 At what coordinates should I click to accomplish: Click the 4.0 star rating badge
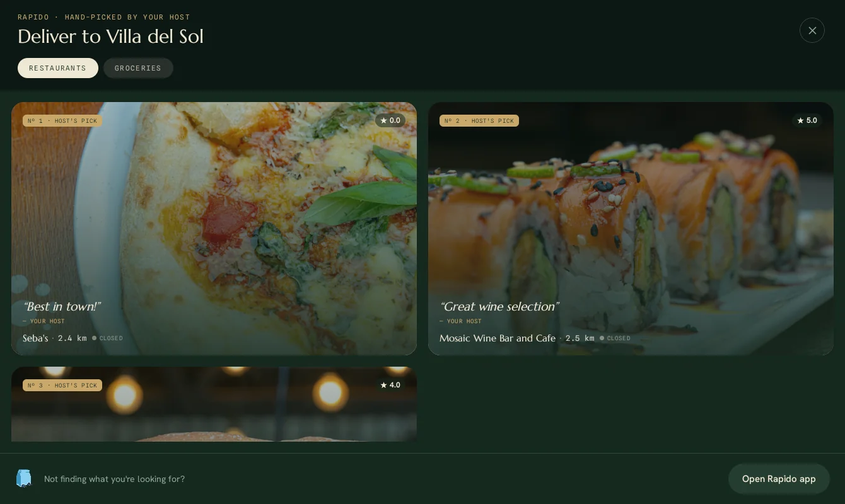click(x=390, y=385)
